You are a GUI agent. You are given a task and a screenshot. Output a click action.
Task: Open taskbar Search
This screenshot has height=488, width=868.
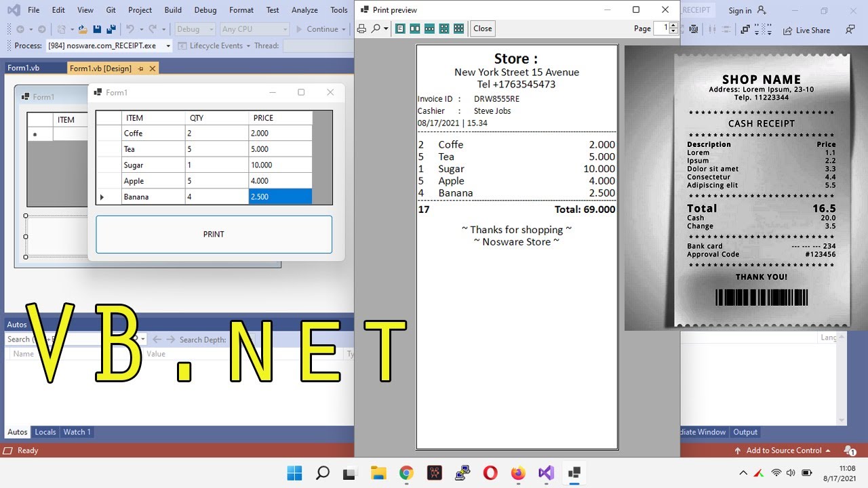tap(323, 473)
